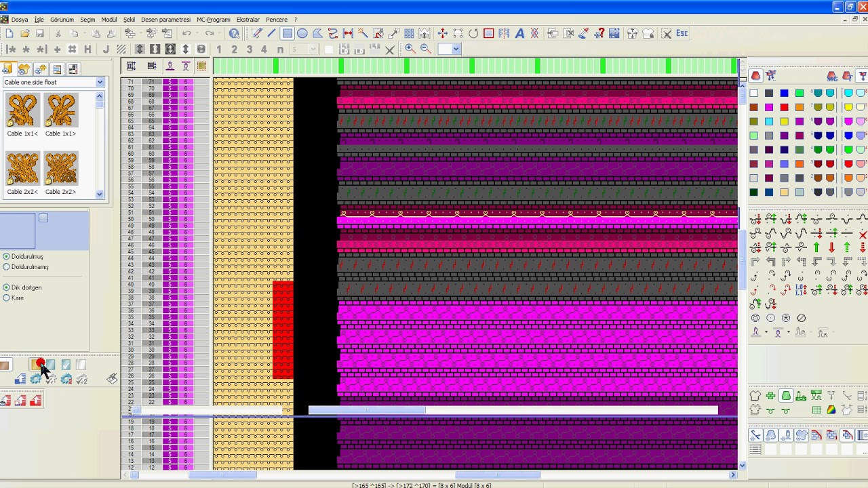
Task: Click the Esc toolbar button
Action: (x=682, y=33)
